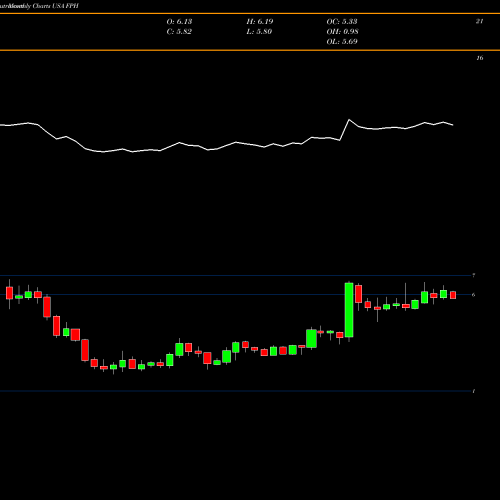Click the axis label '16'
This screenshot has height=500, width=500.
pyautogui.click(x=479, y=58)
